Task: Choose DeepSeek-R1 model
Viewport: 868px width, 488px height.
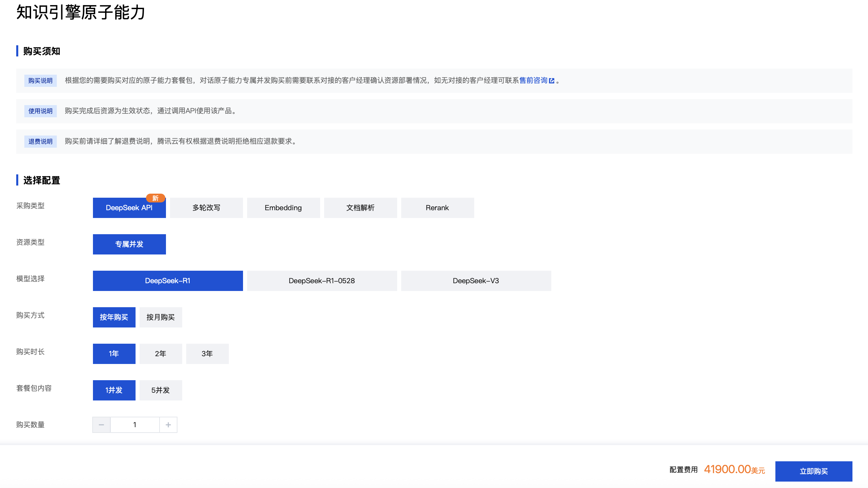Action: 168,281
